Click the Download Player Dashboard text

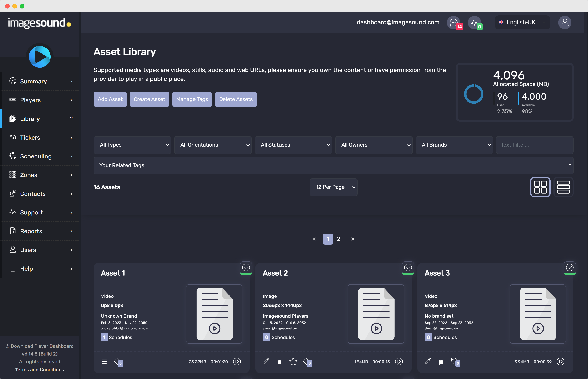coord(40,346)
